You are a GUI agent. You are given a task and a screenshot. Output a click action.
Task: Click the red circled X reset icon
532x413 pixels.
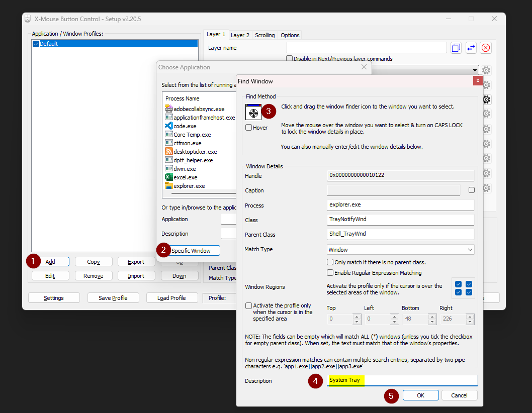486,48
